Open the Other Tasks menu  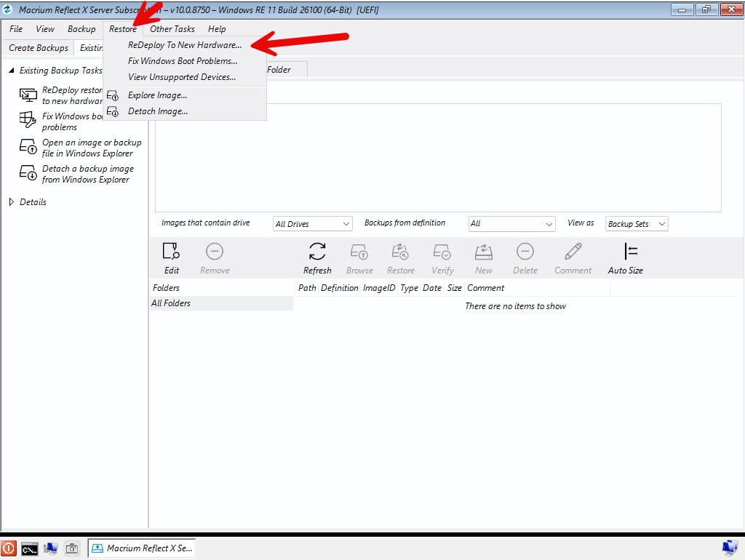(x=172, y=29)
